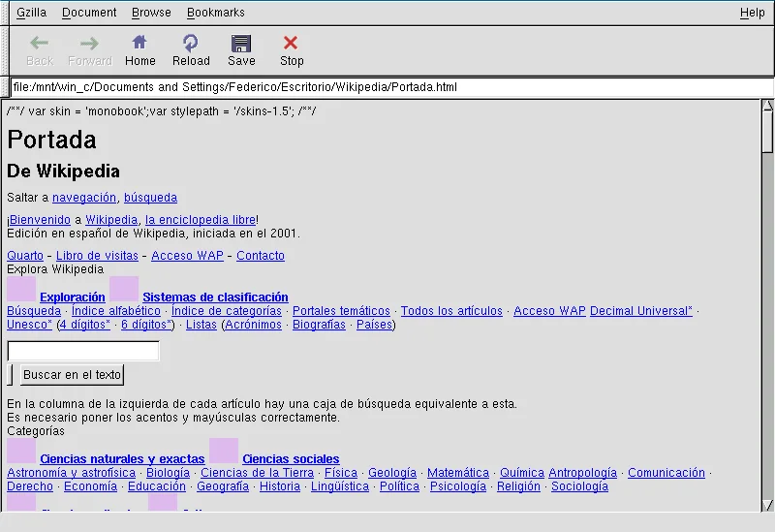Viewport: 775px width, 532px height.
Task: Open the Browse menu
Action: pyautogui.click(x=151, y=13)
